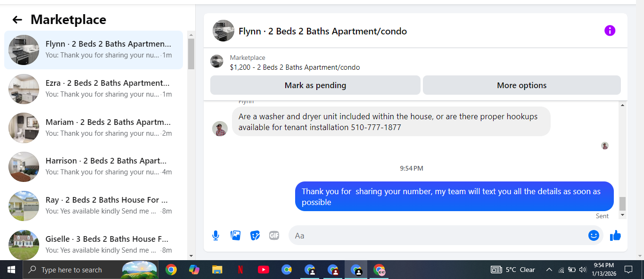Start a voice clip with the microphone icon
Screen dimensions: 644x279
click(215, 235)
